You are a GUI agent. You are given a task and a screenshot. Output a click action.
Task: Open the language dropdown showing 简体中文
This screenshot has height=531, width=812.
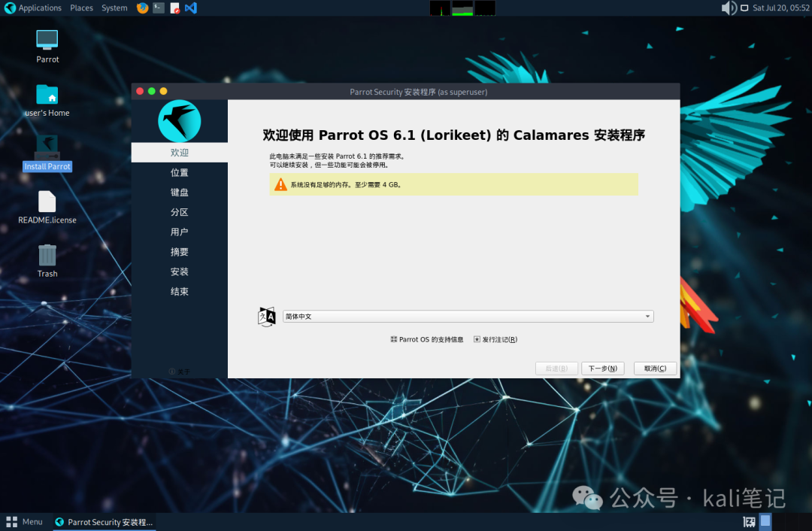click(x=468, y=316)
